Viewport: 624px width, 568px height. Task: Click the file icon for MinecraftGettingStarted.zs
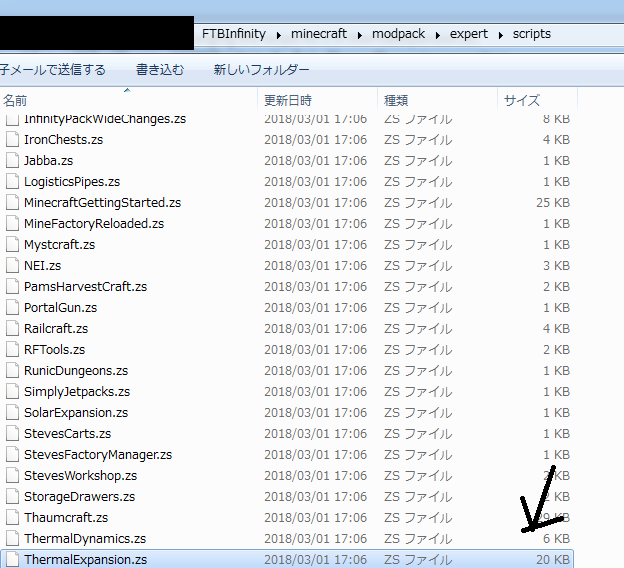(12, 203)
